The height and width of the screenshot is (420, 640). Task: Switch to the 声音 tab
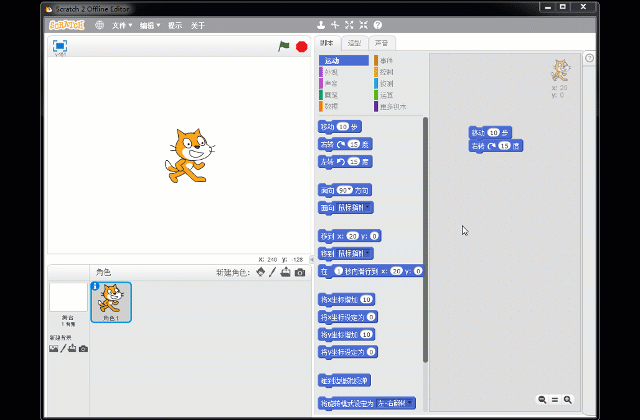381,43
